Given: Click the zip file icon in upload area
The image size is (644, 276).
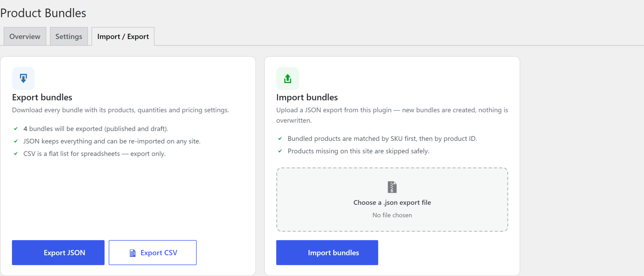Looking at the screenshot, I should pyautogui.click(x=392, y=187).
